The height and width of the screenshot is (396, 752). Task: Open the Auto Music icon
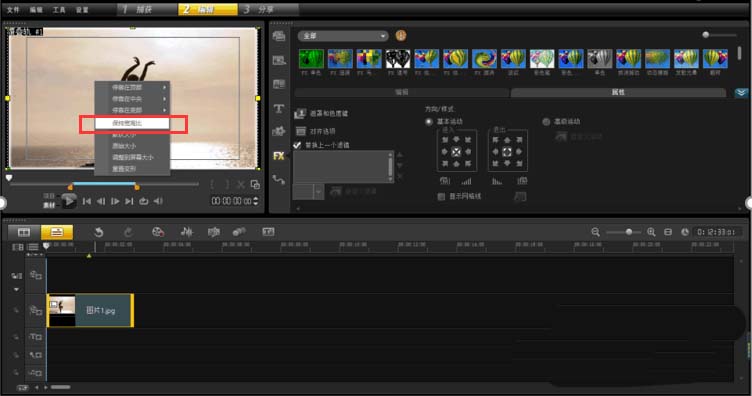[x=213, y=232]
